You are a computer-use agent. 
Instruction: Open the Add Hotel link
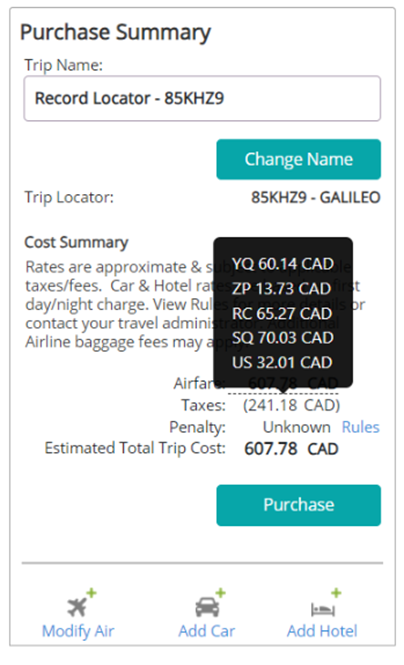pyautogui.click(x=322, y=631)
